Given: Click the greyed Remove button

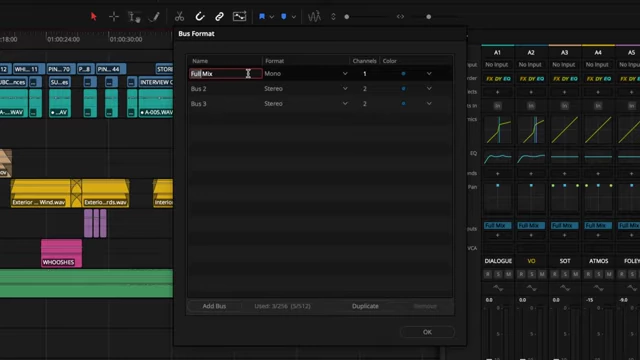Looking at the screenshot, I should (x=425, y=306).
